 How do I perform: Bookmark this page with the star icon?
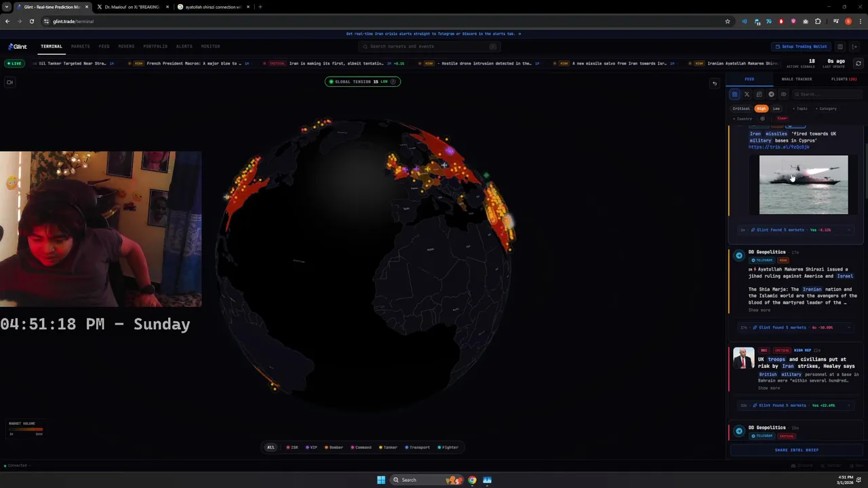click(x=728, y=21)
